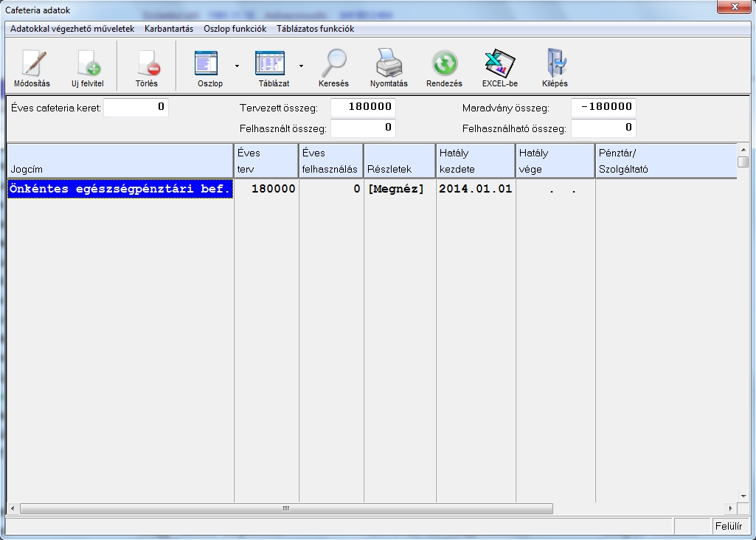Delete the entry using the Törlés icon
Image resolution: width=756 pixels, height=540 pixels.
(146, 65)
